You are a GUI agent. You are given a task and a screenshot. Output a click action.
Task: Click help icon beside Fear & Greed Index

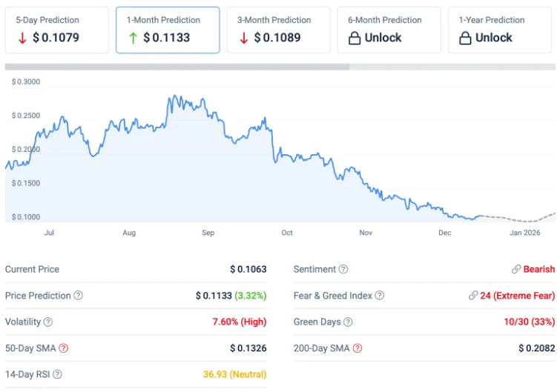[380, 296]
